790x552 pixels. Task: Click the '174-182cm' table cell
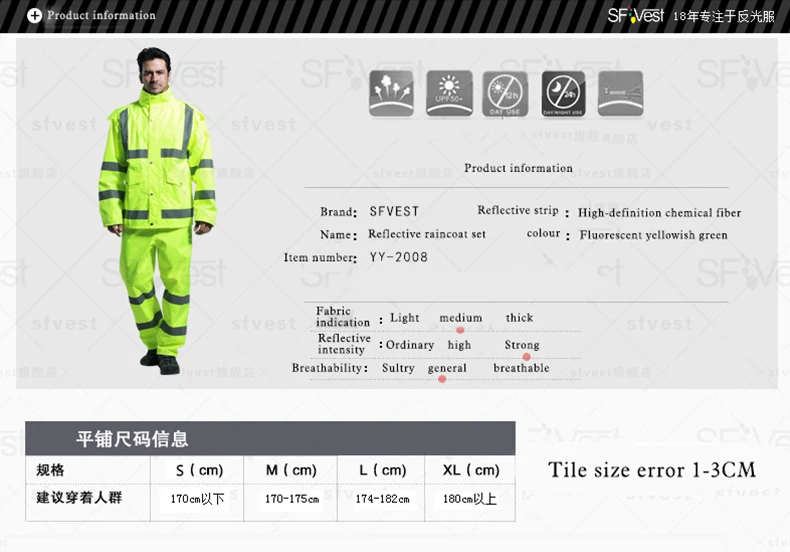pyautogui.click(x=382, y=499)
